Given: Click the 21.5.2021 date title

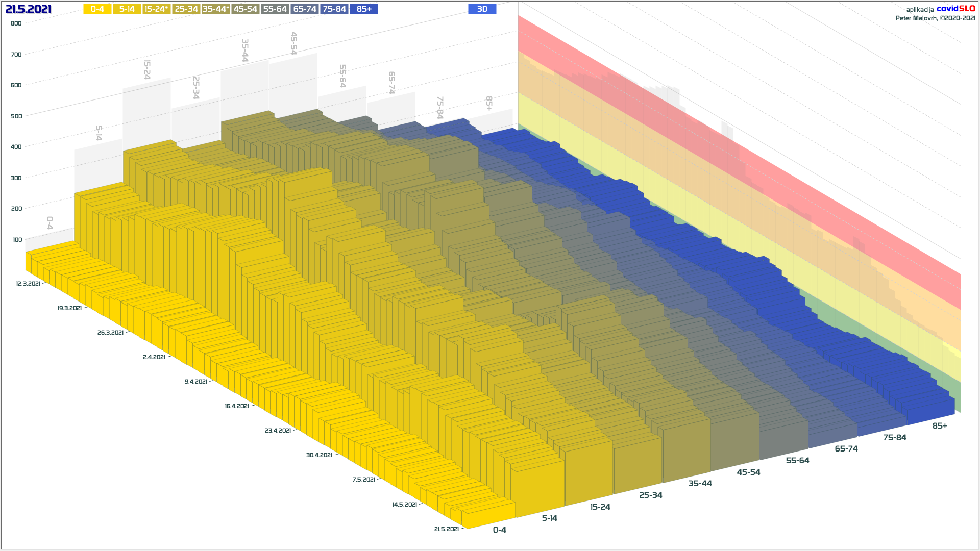Looking at the screenshot, I should tap(29, 9).
